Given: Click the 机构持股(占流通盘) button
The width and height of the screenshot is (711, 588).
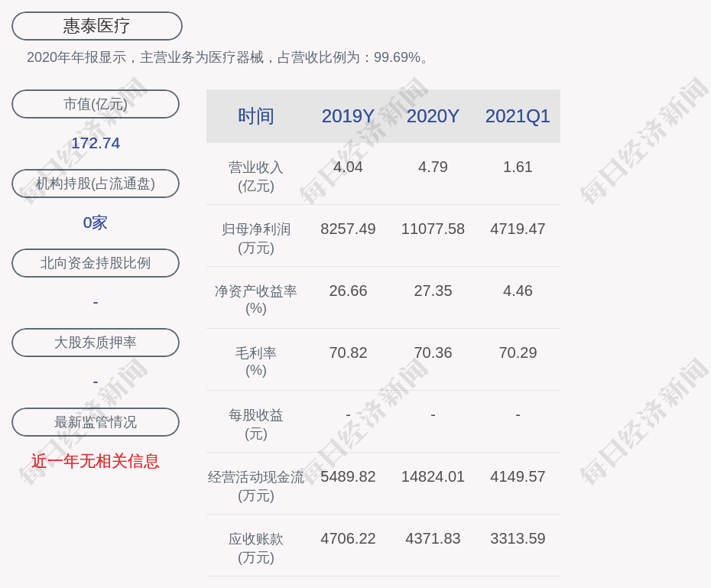Looking at the screenshot, I should coord(96,184).
